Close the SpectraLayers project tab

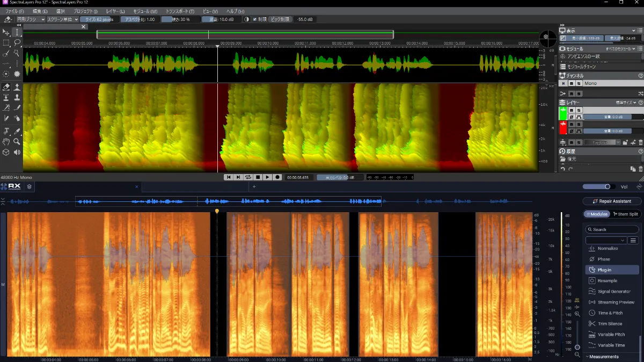pos(83,26)
